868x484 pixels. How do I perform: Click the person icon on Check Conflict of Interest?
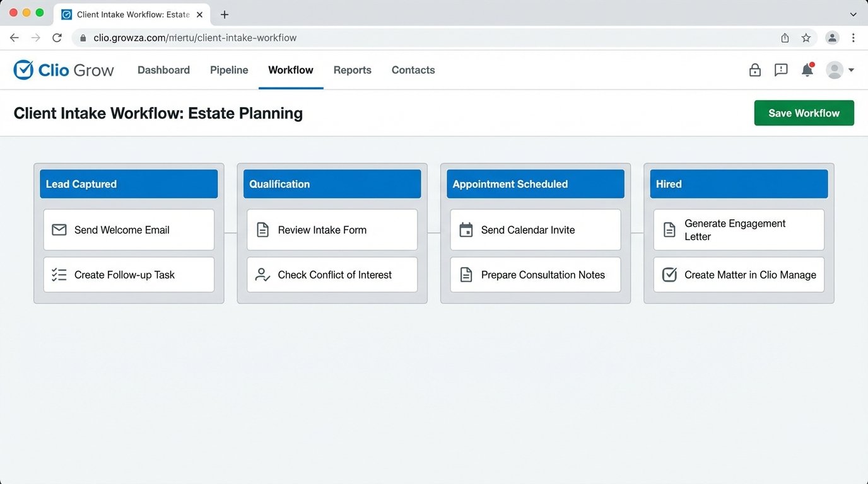click(x=262, y=275)
